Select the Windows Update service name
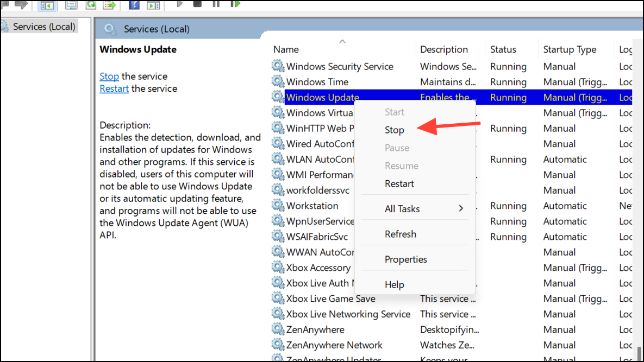 (x=322, y=98)
